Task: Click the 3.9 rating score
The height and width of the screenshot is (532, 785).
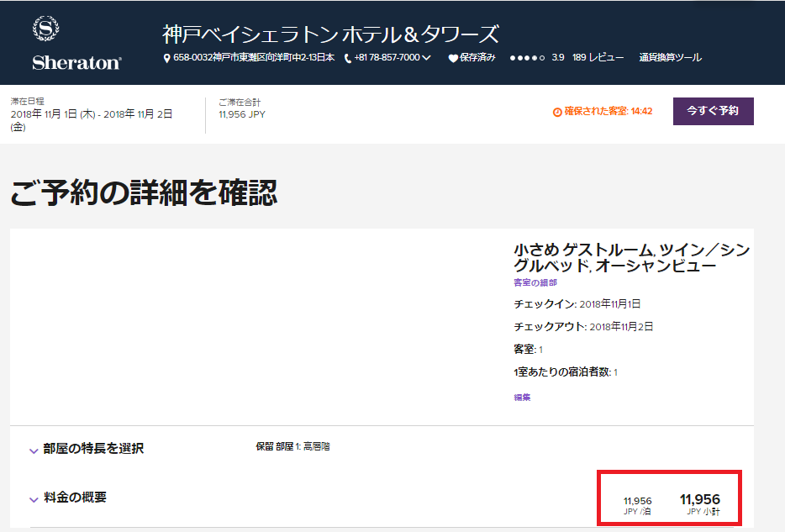Action: (558, 57)
